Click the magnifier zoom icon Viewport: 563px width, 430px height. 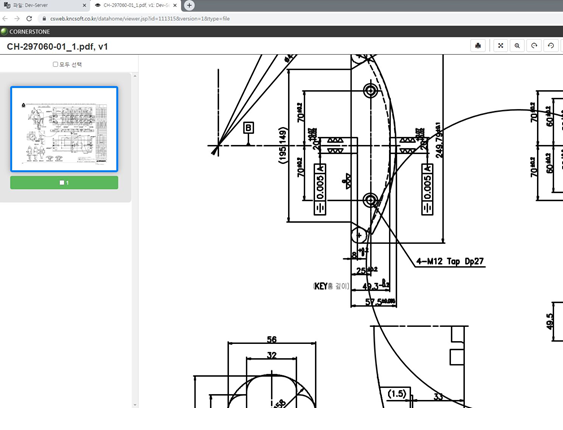[517, 46]
